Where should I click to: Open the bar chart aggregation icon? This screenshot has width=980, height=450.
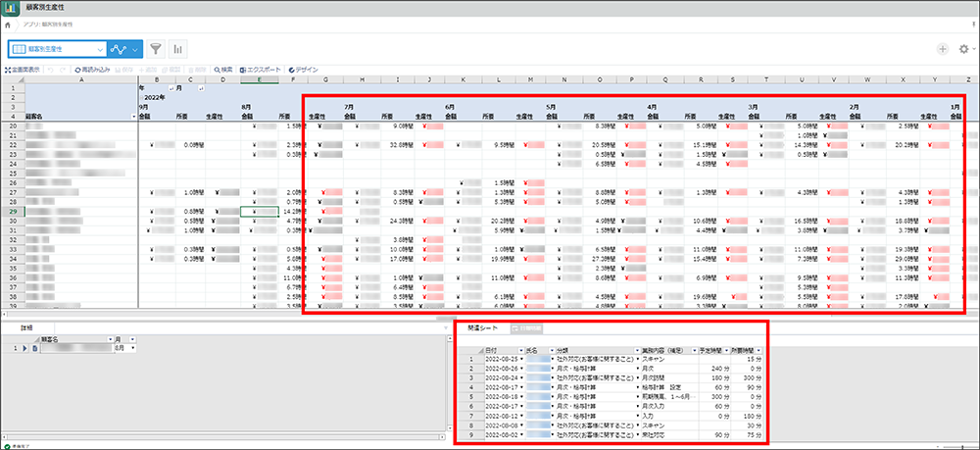coord(178,49)
